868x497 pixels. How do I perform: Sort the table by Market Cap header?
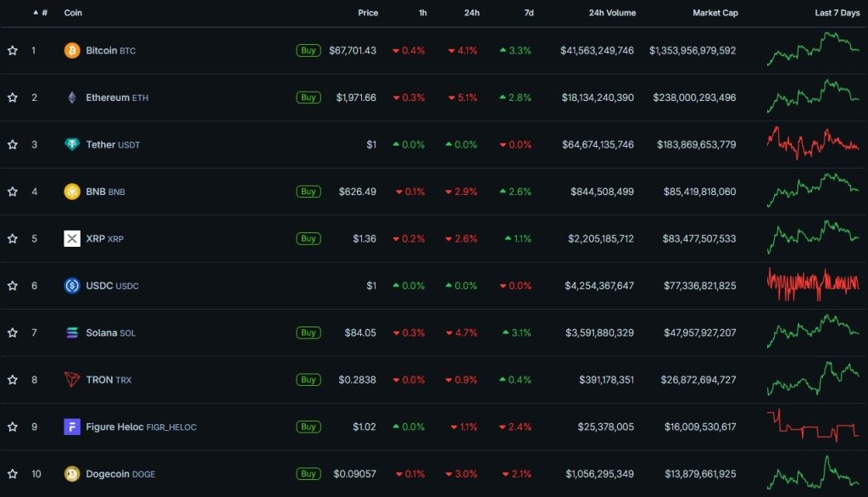pyautogui.click(x=715, y=14)
